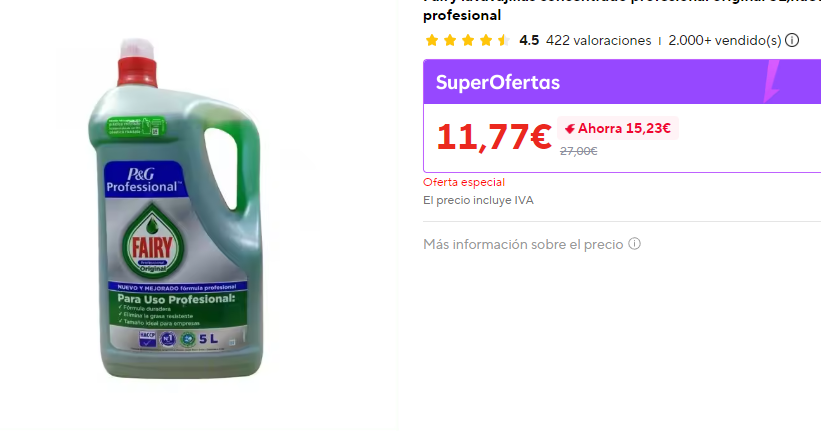Click the P&G Professional label on bottle
The width and height of the screenshot is (821, 431).
coord(143,179)
